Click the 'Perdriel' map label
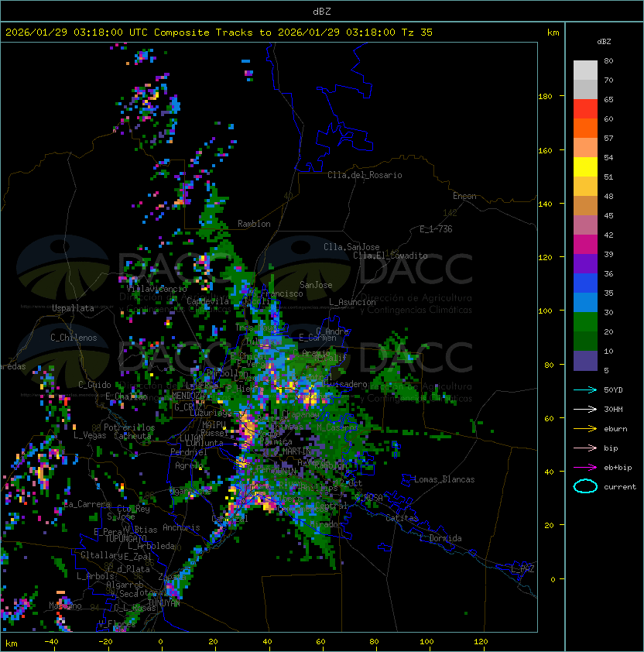This screenshot has height=652, width=644. [x=189, y=451]
